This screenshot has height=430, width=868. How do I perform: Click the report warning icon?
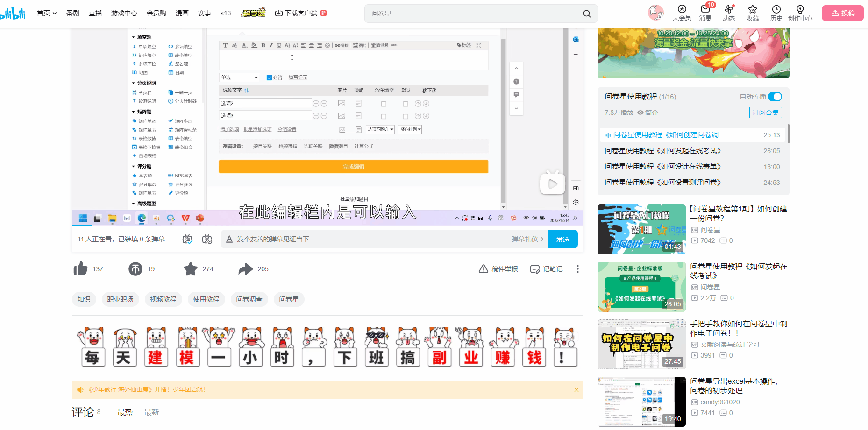[484, 269]
